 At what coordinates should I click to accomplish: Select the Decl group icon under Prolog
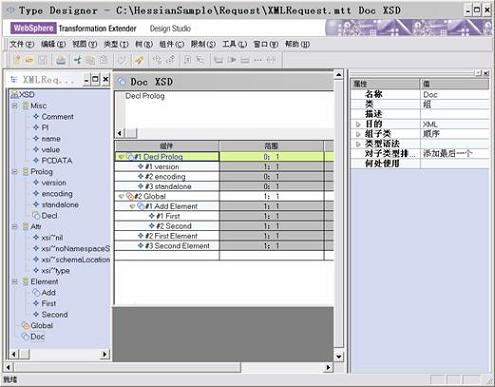(36, 216)
